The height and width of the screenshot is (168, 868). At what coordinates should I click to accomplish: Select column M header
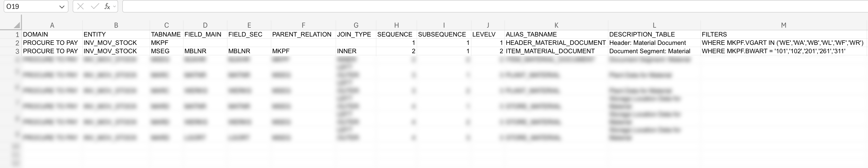coord(783,25)
